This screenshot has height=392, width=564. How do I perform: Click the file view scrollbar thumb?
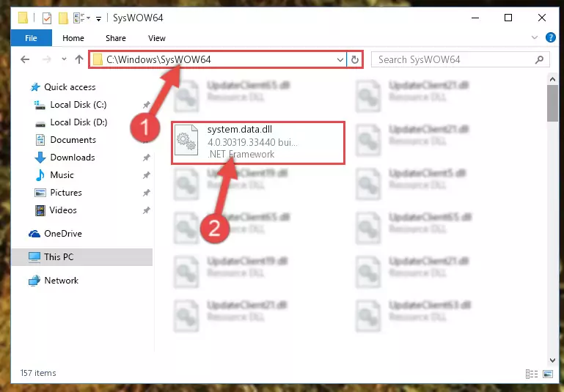(x=552, y=103)
